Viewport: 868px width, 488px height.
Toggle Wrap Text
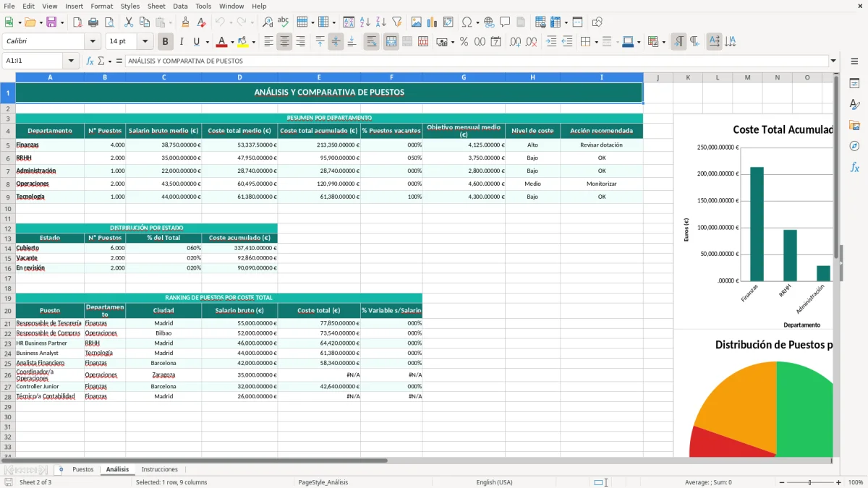coord(372,42)
